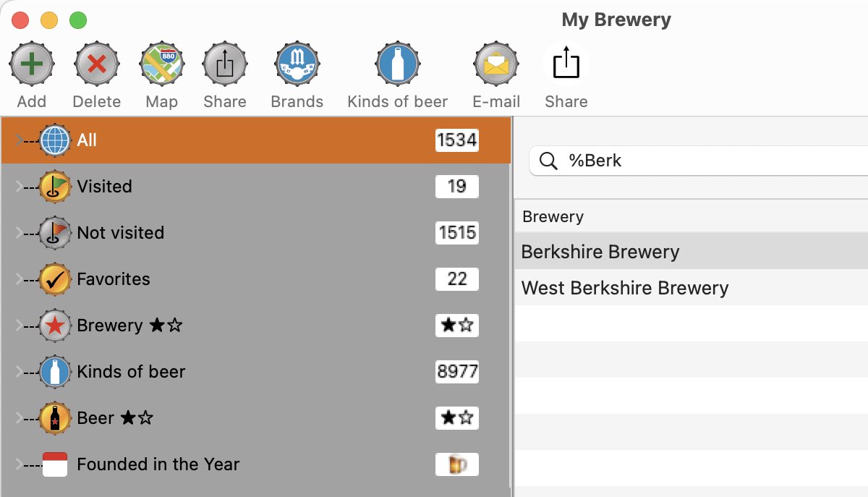Click the white circular Share icon
Viewport: 868px width, 497px height.
[566, 64]
